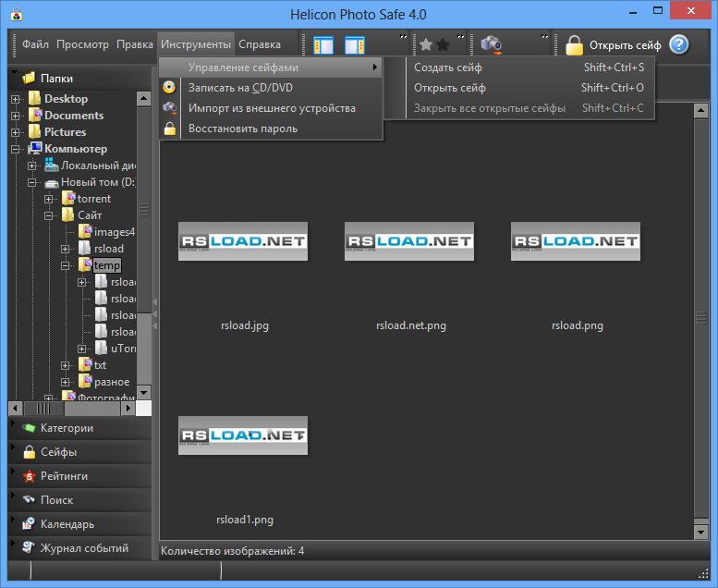This screenshot has width=718, height=588.
Task: Open the Календарь panel
Action: (79, 524)
